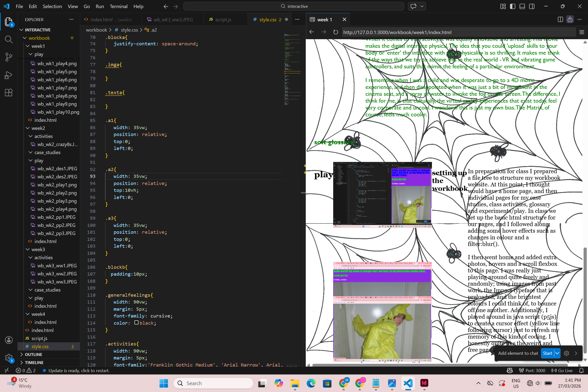Toggle the primary side bar layout button

tap(513, 6)
